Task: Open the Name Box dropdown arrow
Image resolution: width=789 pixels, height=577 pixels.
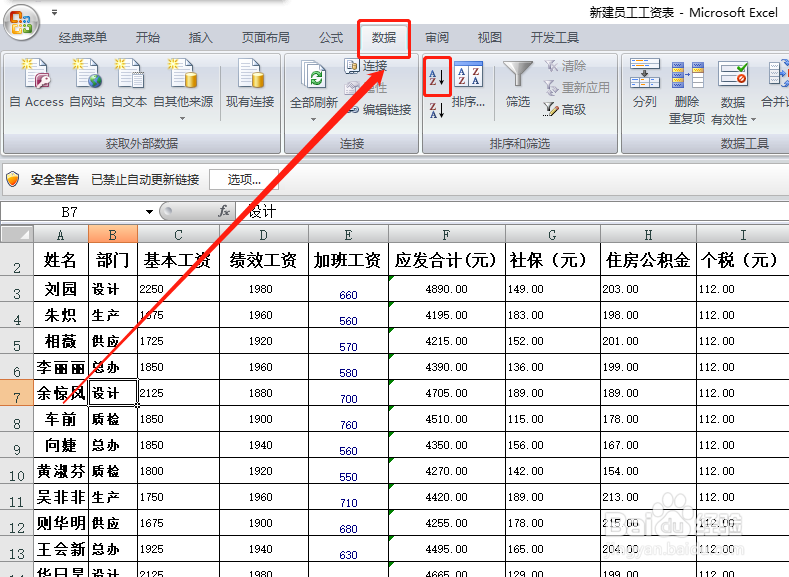Action: point(149,212)
